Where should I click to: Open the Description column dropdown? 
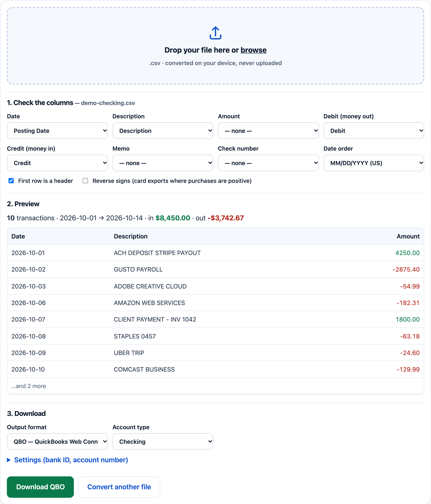[163, 131]
